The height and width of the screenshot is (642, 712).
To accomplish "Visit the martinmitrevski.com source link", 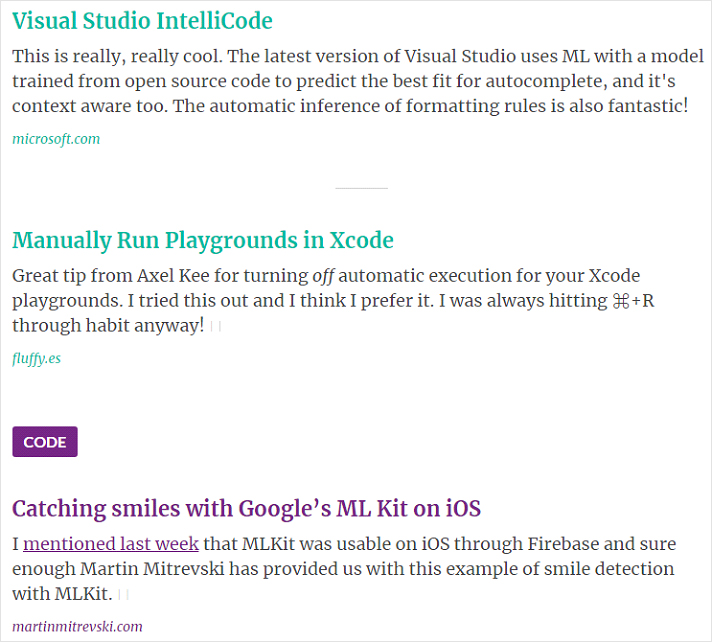I will (x=77, y=627).
